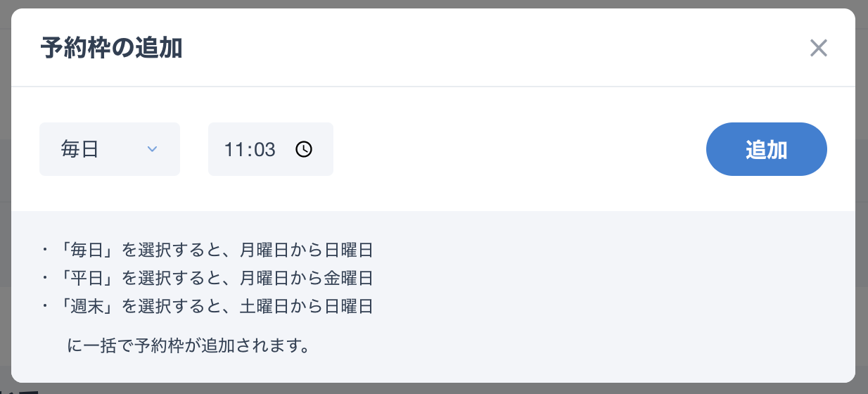The image size is (868, 394).
Task: Select the hour value 11 in time field
Action: click(x=233, y=149)
